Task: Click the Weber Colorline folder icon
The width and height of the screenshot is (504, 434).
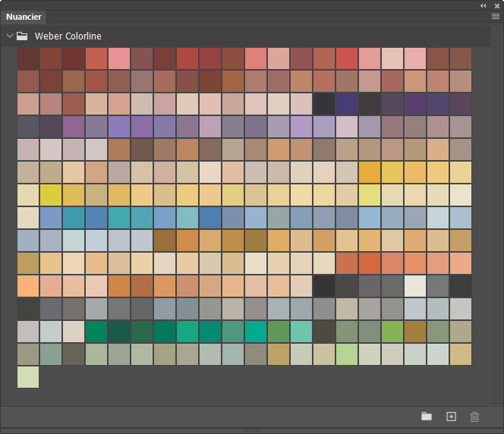Action: pyautogui.click(x=22, y=36)
